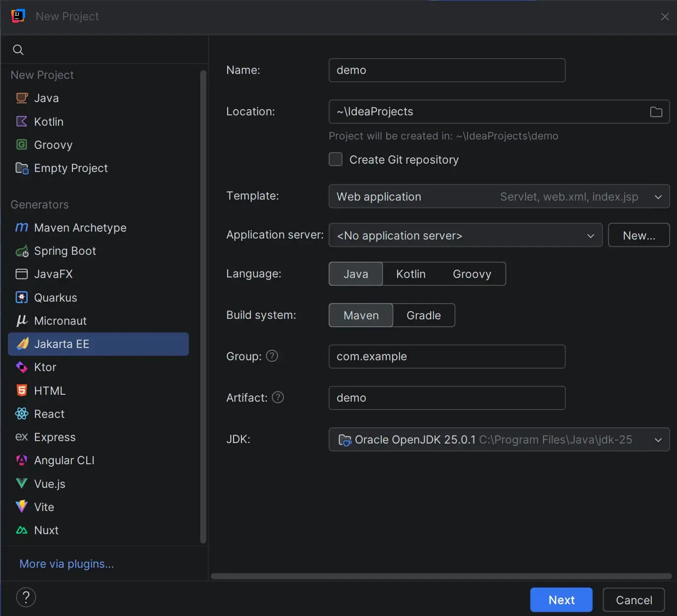Expand the JDK selection dropdown

(x=658, y=440)
